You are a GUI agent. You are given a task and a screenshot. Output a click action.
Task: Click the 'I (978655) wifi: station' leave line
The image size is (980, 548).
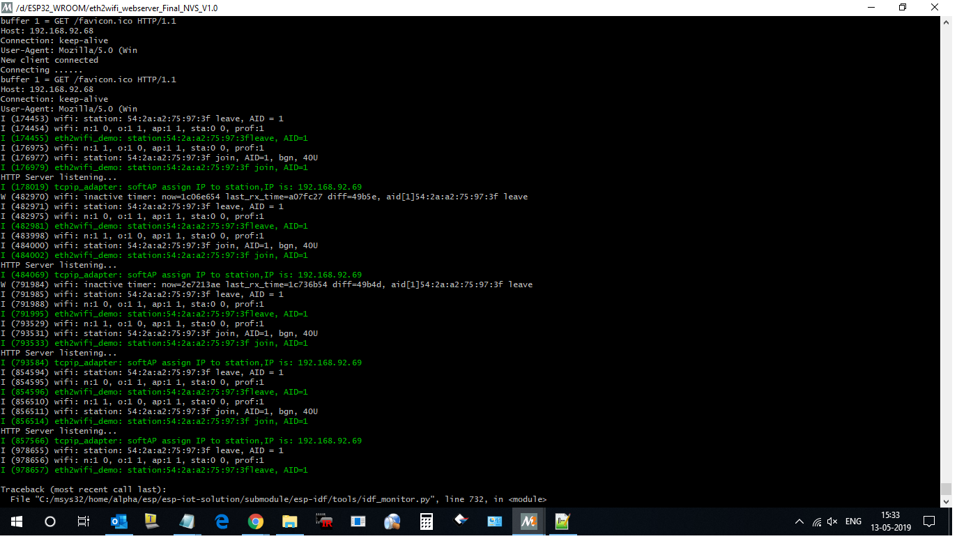142,450
